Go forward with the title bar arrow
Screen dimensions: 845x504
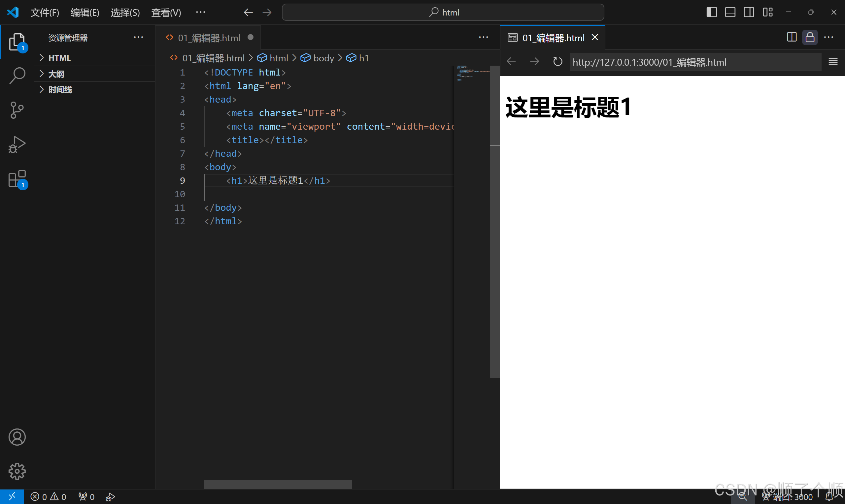point(267,13)
